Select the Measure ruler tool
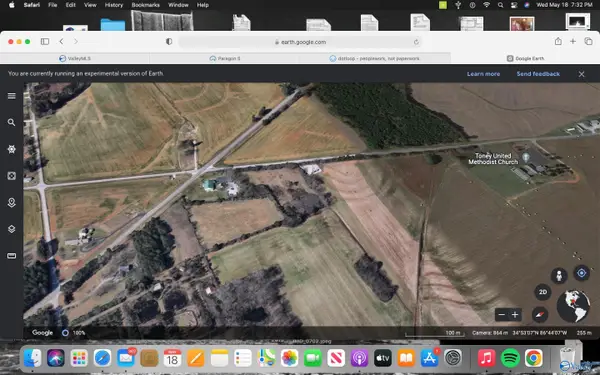This screenshot has width=600, height=375. 11,256
